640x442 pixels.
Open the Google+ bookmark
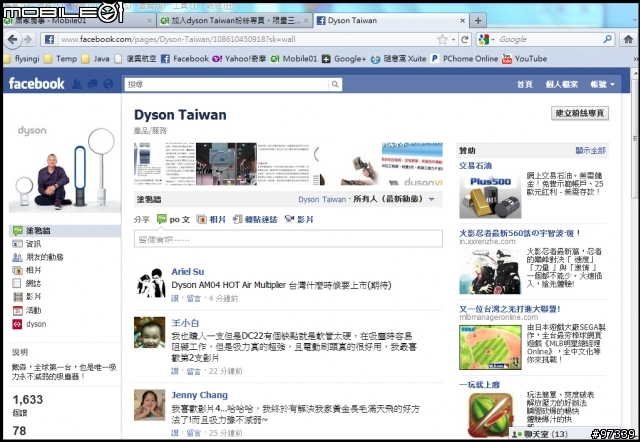click(344, 59)
